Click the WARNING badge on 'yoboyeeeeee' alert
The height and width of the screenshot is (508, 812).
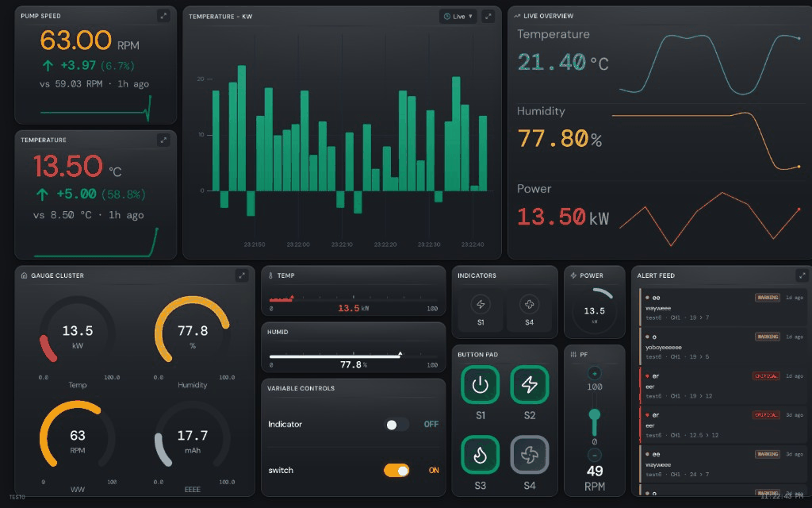[x=768, y=337]
